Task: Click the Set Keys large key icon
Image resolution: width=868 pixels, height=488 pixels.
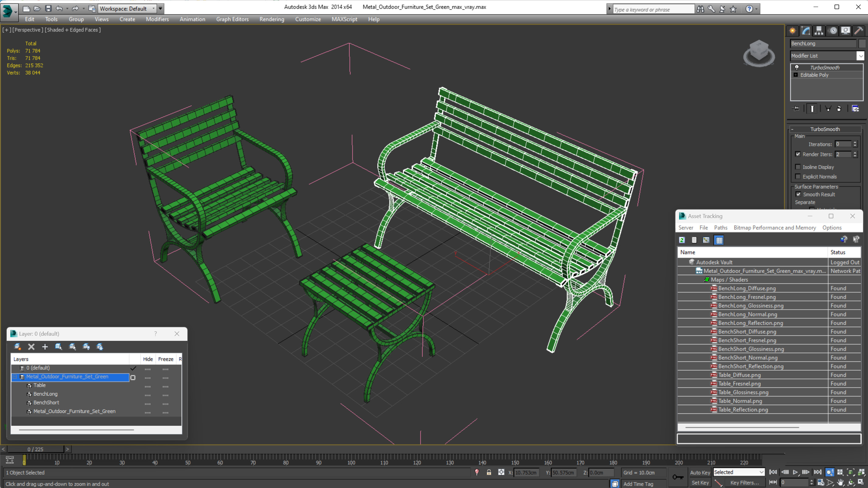Action: [678, 477]
